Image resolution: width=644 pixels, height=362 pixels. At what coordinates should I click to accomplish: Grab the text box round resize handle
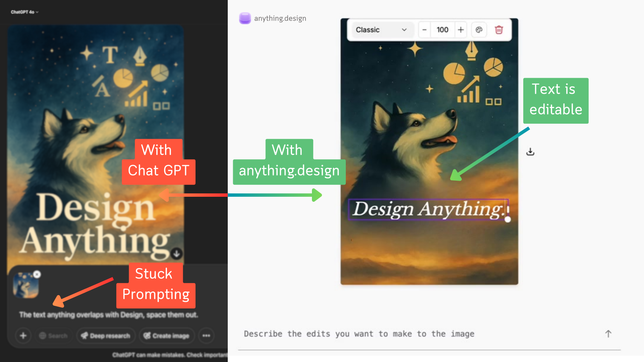pos(508,219)
